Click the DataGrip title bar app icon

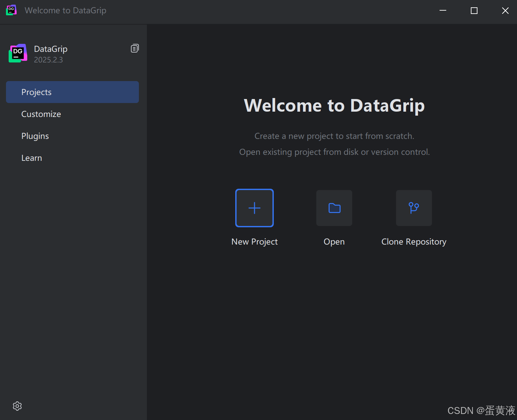click(x=11, y=10)
